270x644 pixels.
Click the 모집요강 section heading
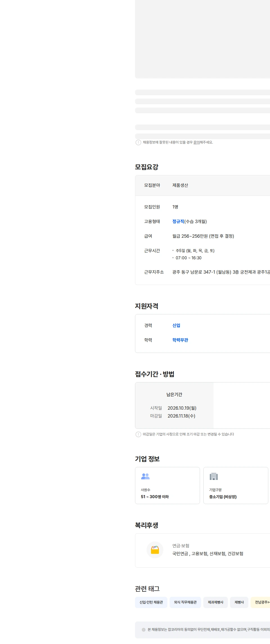point(147,167)
